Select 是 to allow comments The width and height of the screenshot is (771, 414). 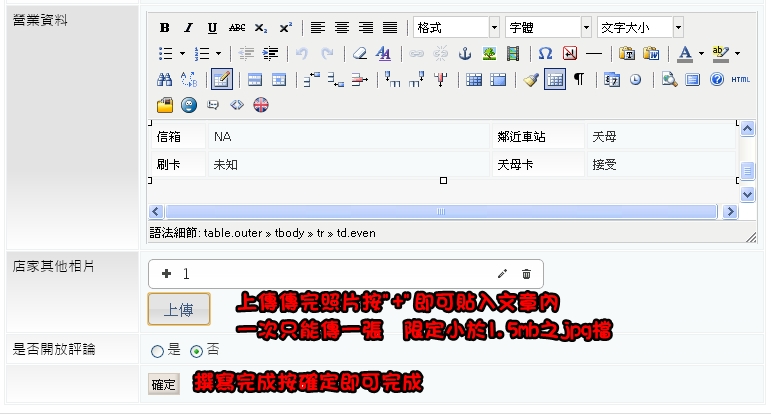click(157, 351)
